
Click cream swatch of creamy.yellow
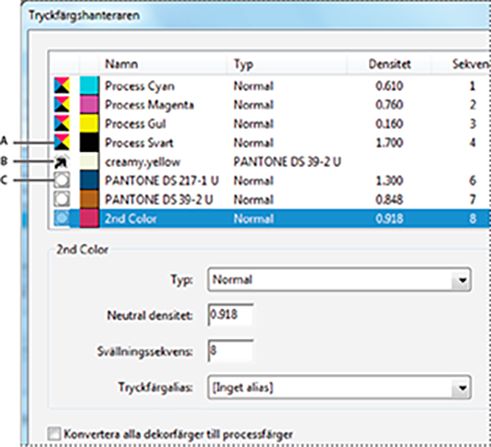(89, 161)
